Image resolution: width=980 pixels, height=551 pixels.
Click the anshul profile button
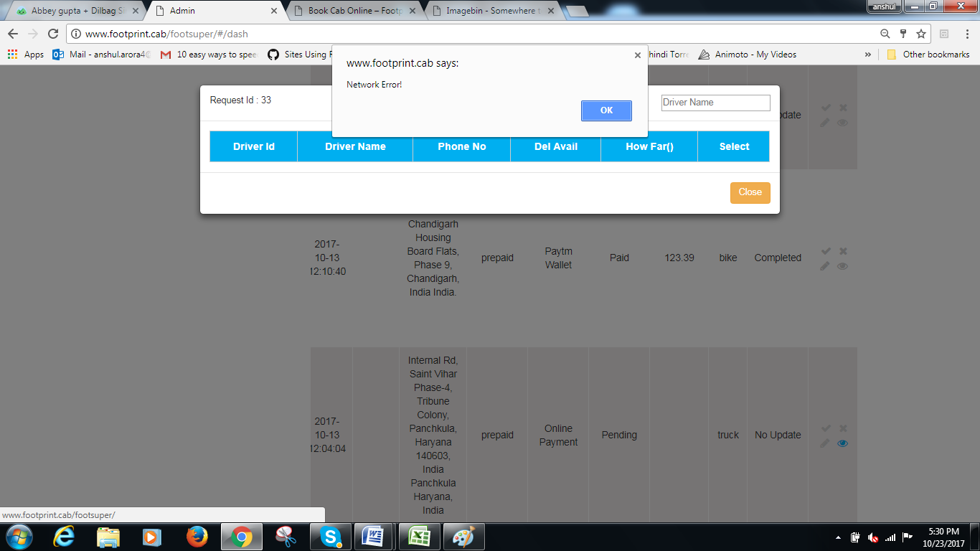point(884,6)
